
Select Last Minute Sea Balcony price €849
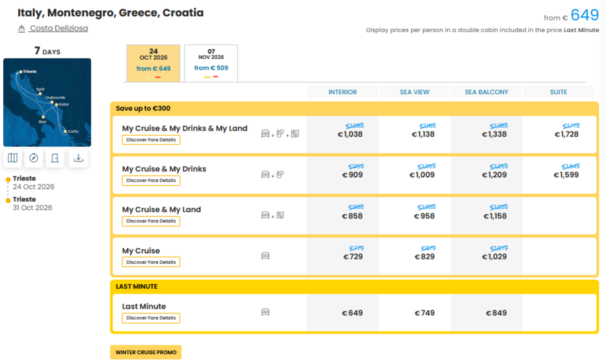[496, 313]
